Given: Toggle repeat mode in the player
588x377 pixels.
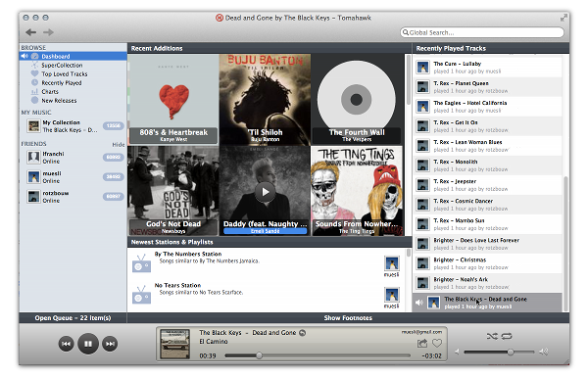Looking at the screenshot, I should [x=507, y=336].
